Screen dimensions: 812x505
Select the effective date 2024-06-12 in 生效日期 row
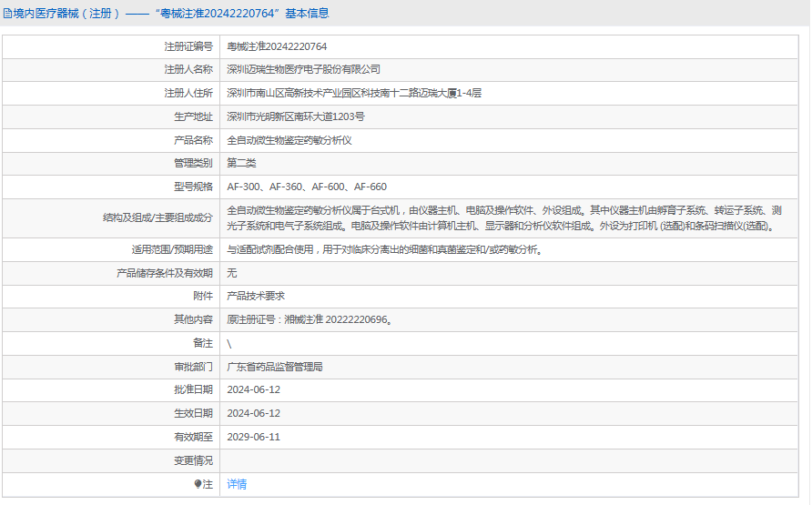[x=254, y=413]
